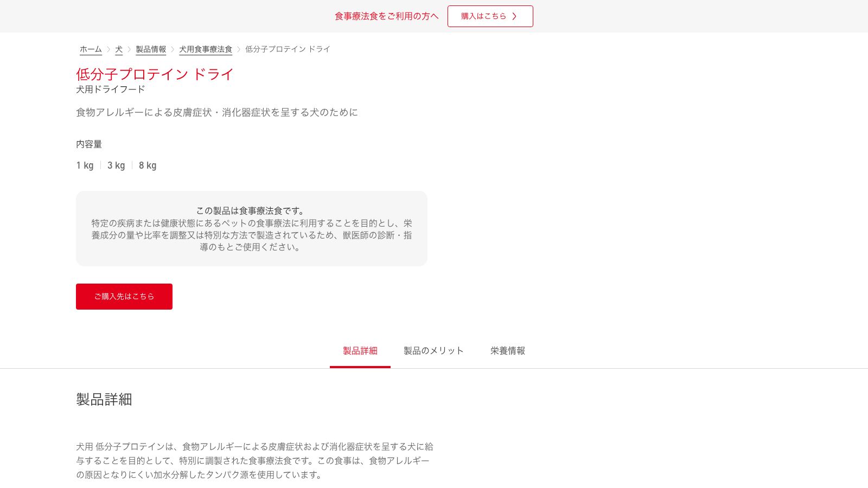Image resolution: width=868 pixels, height=488 pixels.
Task: Click the 購入はこちら button in top banner
Action: click(x=490, y=16)
